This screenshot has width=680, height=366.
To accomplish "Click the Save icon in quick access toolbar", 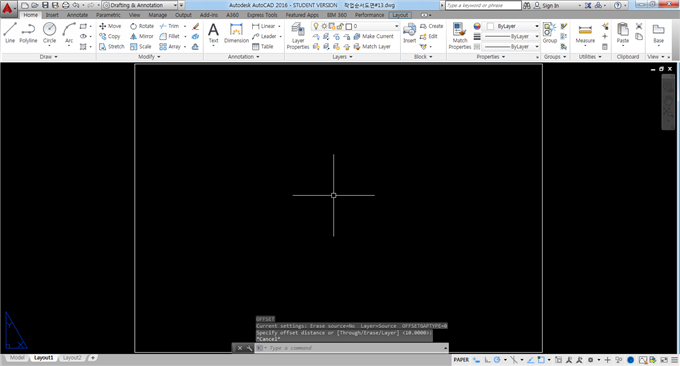I will [x=45, y=5].
